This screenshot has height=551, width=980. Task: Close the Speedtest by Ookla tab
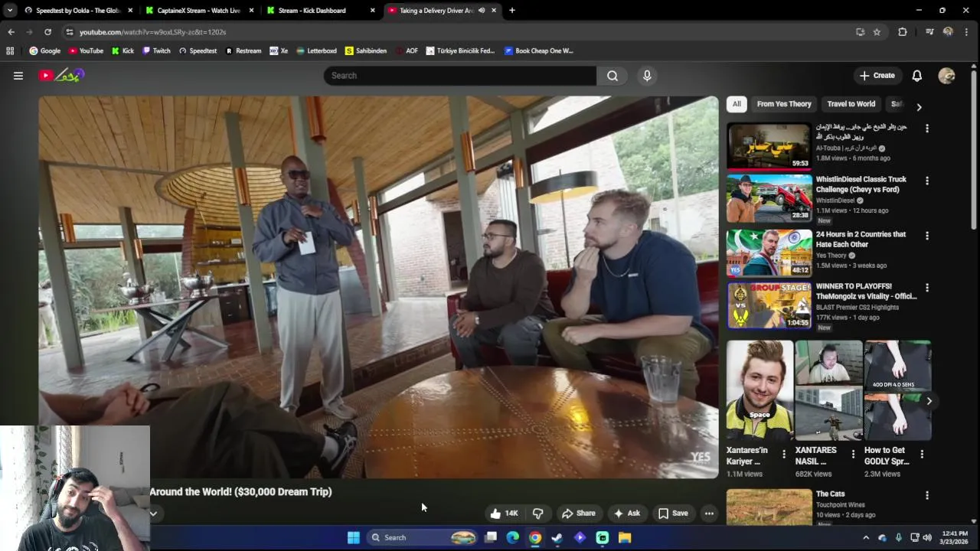coord(130,11)
